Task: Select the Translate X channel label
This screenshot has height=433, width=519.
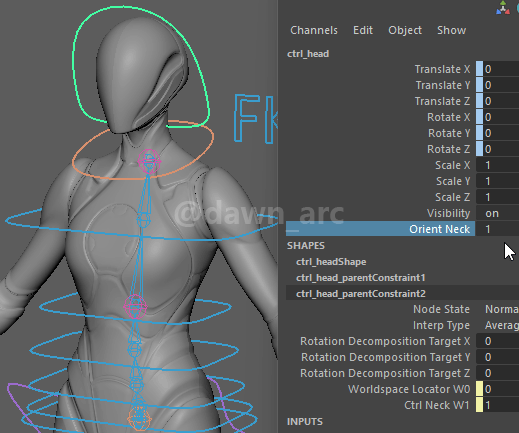Action: [x=442, y=69]
